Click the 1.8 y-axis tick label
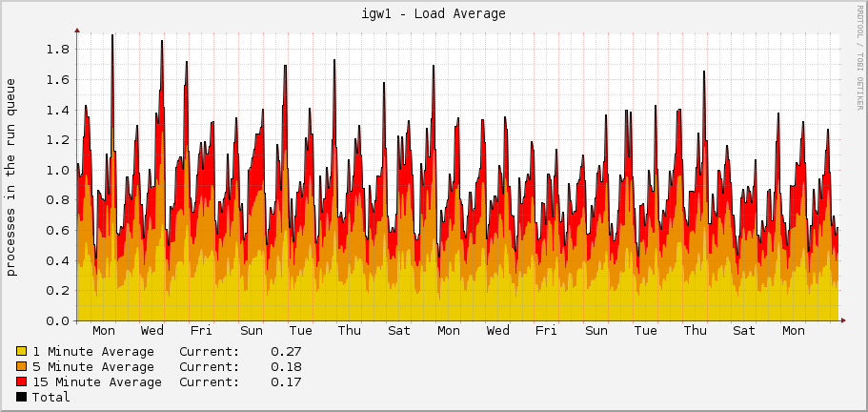 pyautogui.click(x=58, y=50)
